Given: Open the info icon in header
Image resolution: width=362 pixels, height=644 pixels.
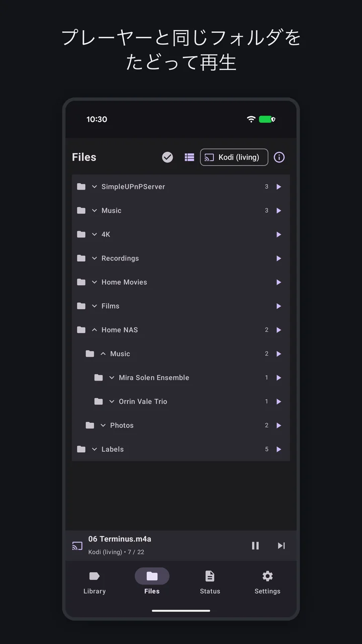Looking at the screenshot, I should click(x=279, y=157).
